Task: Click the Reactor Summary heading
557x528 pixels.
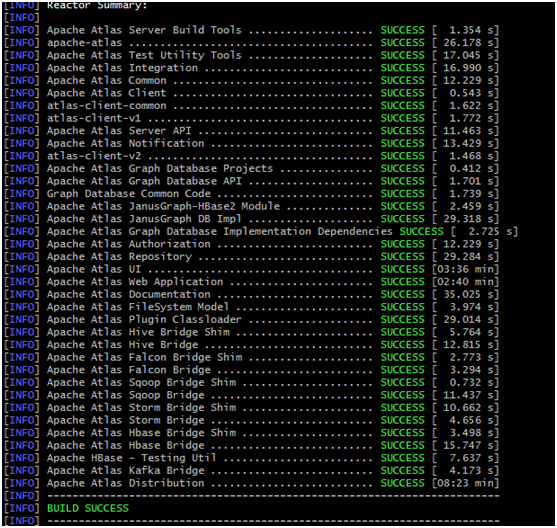Action: click(97, 5)
